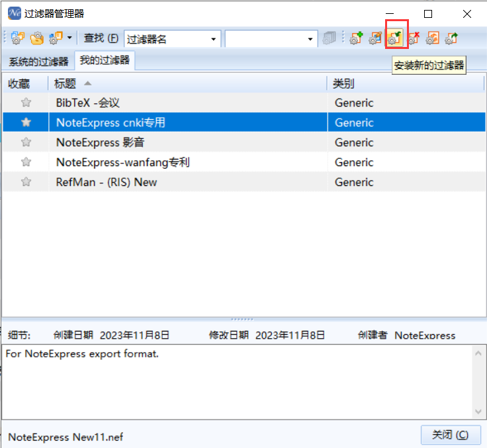
Task: Toggle favorite star for RefMan - (RIS) New
Action: [26, 182]
